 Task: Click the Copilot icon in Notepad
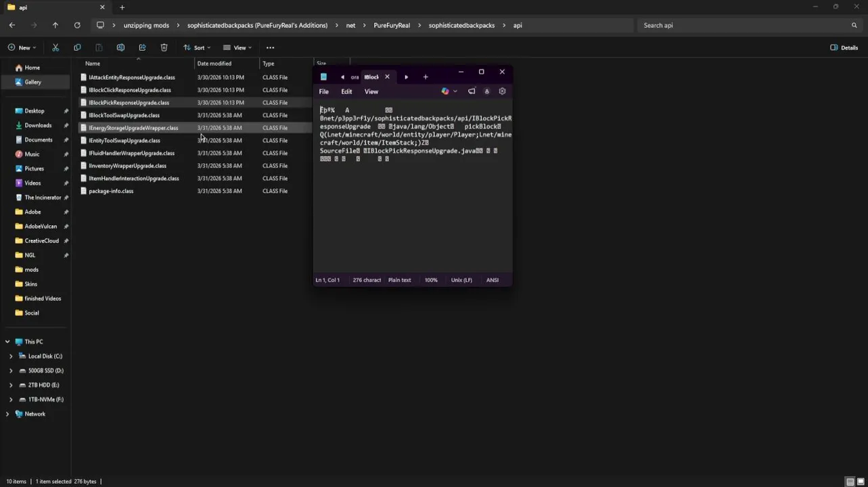click(x=444, y=91)
